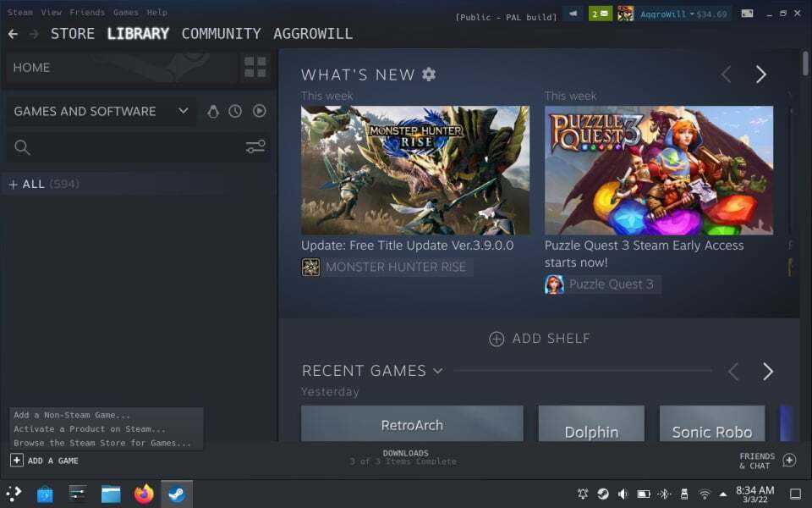Show previous What's New items arrow
The height and width of the screenshot is (508, 812).
click(726, 75)
